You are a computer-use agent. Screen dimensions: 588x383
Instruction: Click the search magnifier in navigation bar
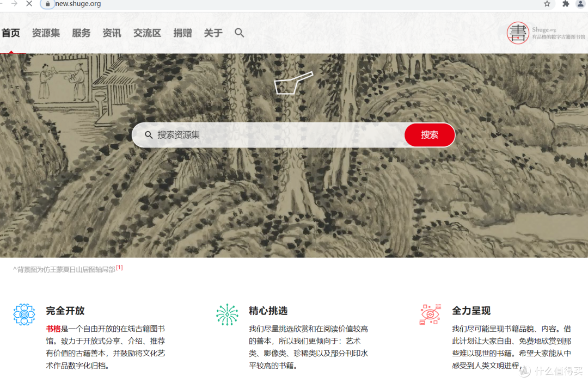pos(239,33)
